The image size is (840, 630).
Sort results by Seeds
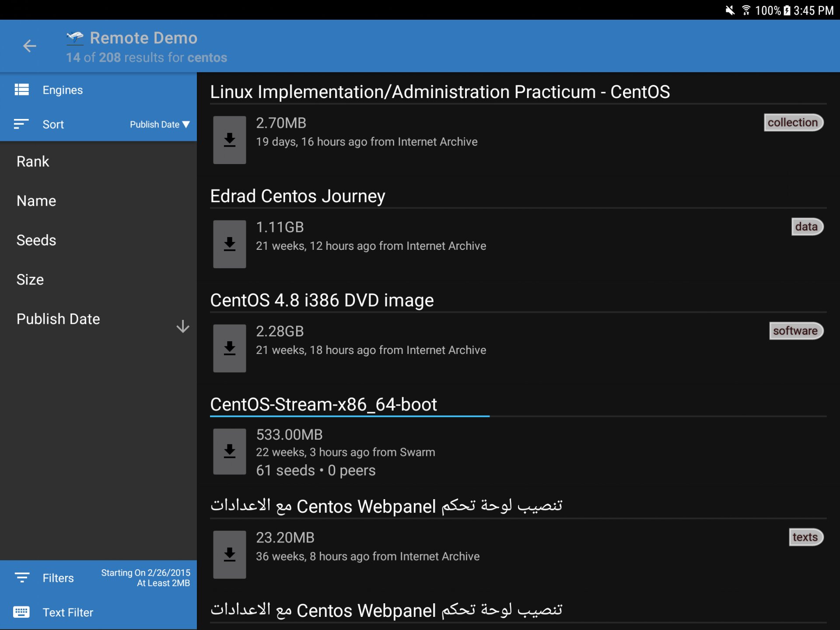pos(36,240)
